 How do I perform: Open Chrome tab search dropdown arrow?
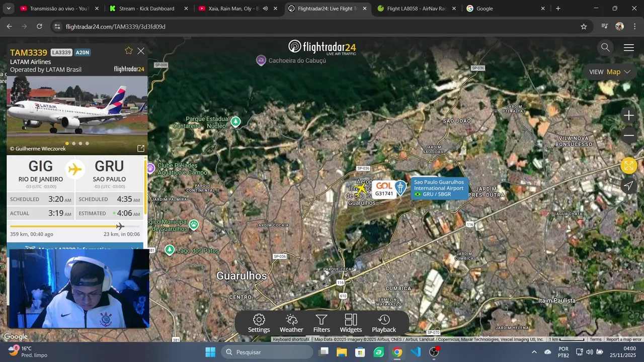click(8, 9)
